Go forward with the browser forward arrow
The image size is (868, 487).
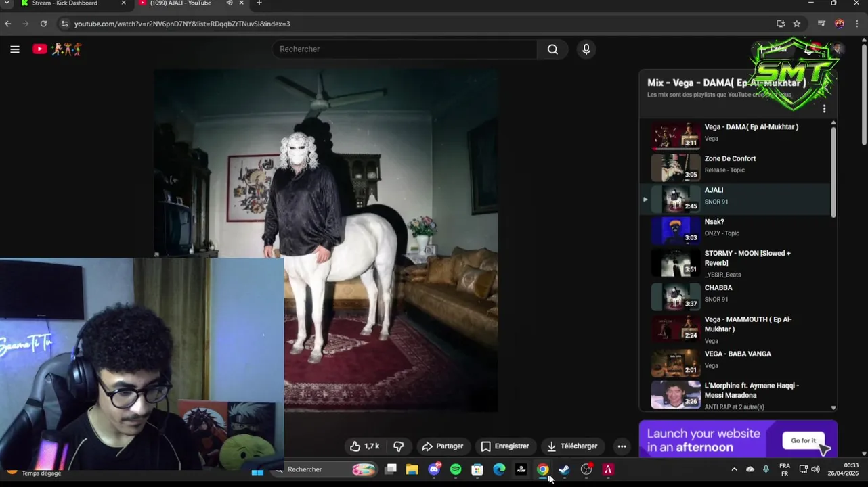[26, 24]
